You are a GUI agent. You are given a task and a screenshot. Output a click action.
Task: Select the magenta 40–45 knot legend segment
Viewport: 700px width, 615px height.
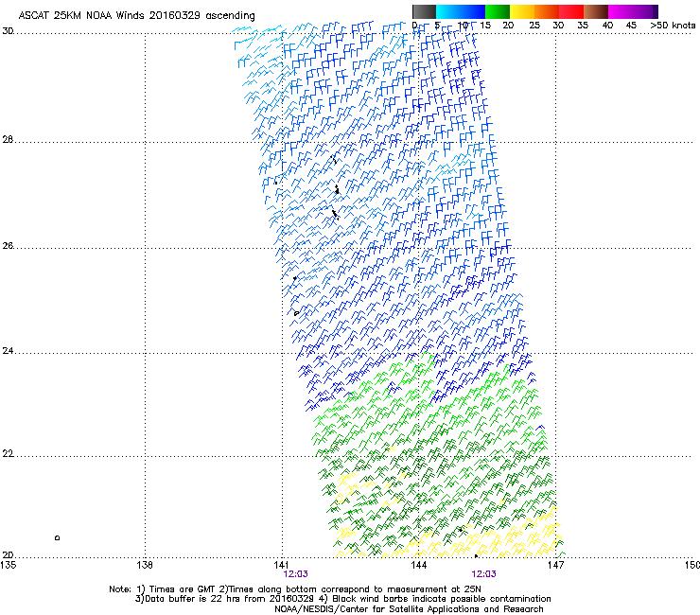pyautogui.click(x=621, y=11)
